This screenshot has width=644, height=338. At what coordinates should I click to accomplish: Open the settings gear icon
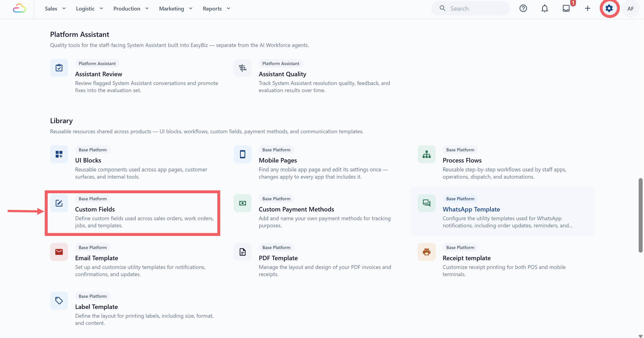(609, 8)
